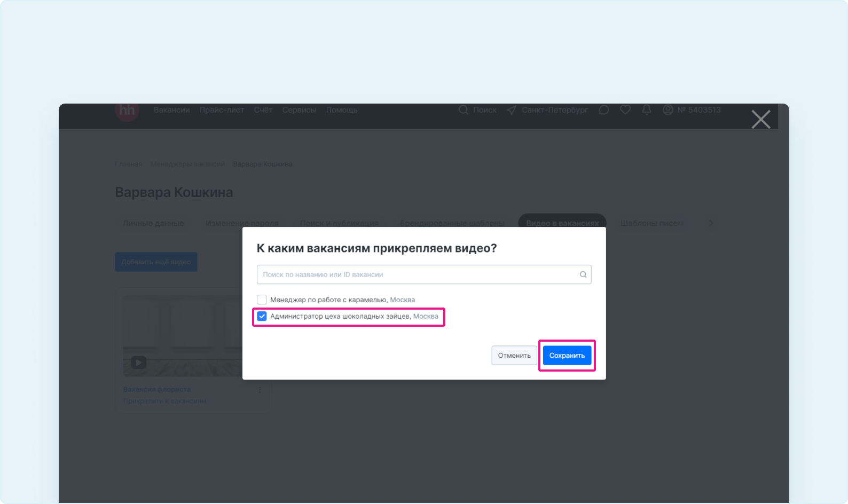Check the "Менеджер по работе с карамелью" vacancy
This screenshot has height=504, width=848.
pos(262,300)
